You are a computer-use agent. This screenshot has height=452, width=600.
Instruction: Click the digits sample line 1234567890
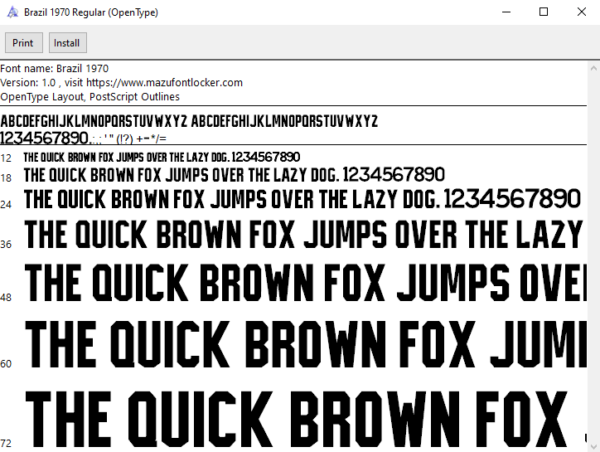point(83,138)
